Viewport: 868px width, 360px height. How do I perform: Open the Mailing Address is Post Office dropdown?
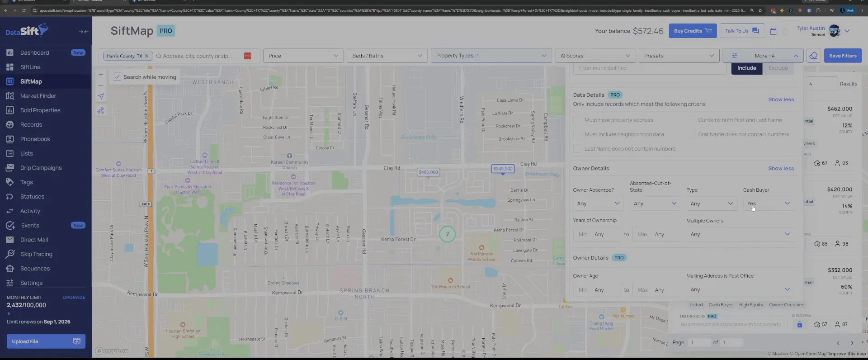741,289
